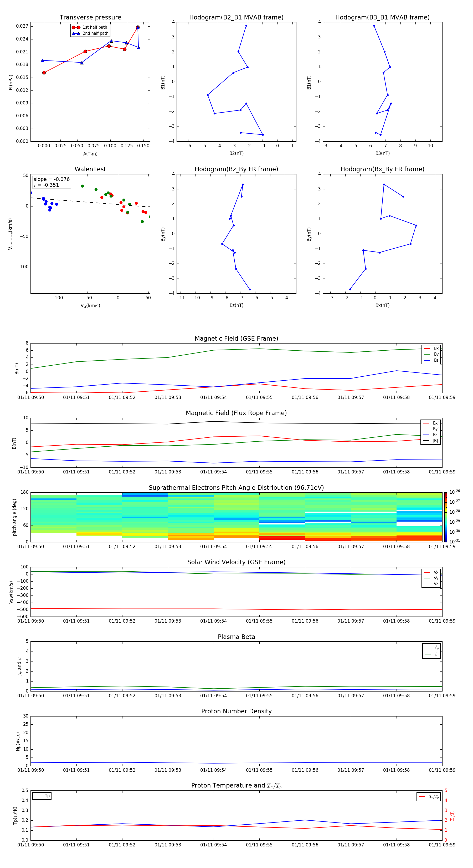
Task: Click the 'B2(nT)' x-axis label
Action: pos(236,154)
